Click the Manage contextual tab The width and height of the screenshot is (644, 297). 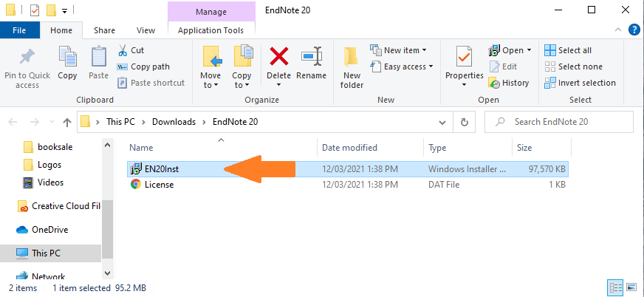[x=211, y=12]
